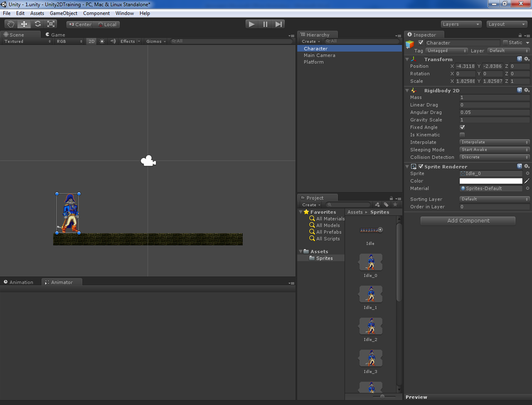Click the Add Component button

pyautogui.click(x=468, y=221)
